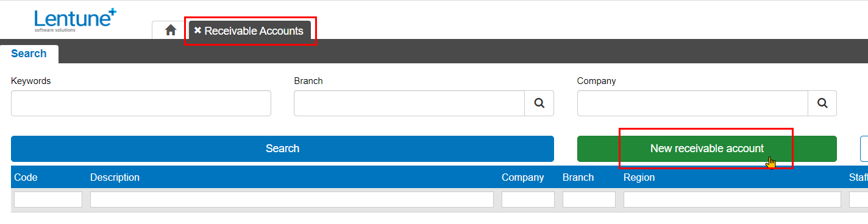Screen dimensions: 868x224
Task: Open the Home tab house icon
Action: pyautogui.click(x=171, y=30)
